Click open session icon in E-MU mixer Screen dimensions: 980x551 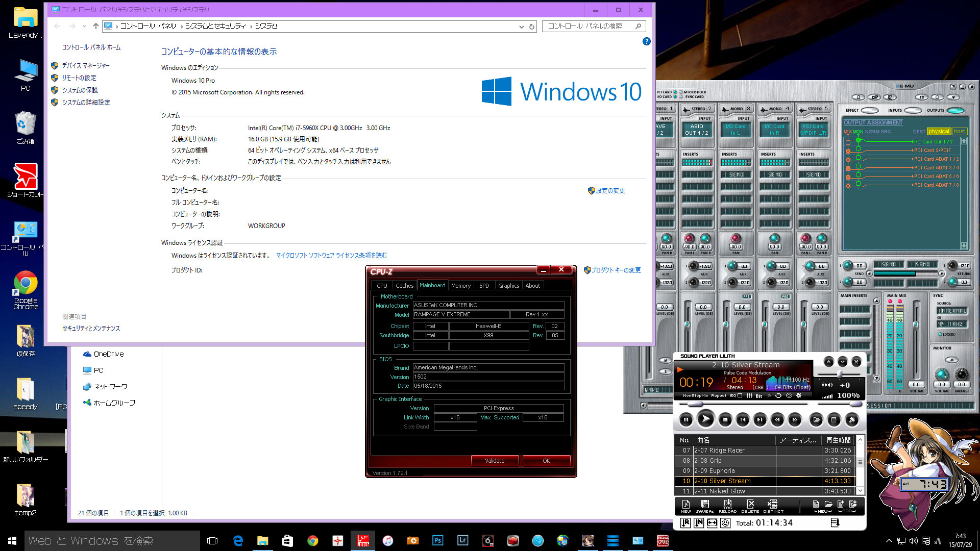pyautogui.click(x=874, y=97)
